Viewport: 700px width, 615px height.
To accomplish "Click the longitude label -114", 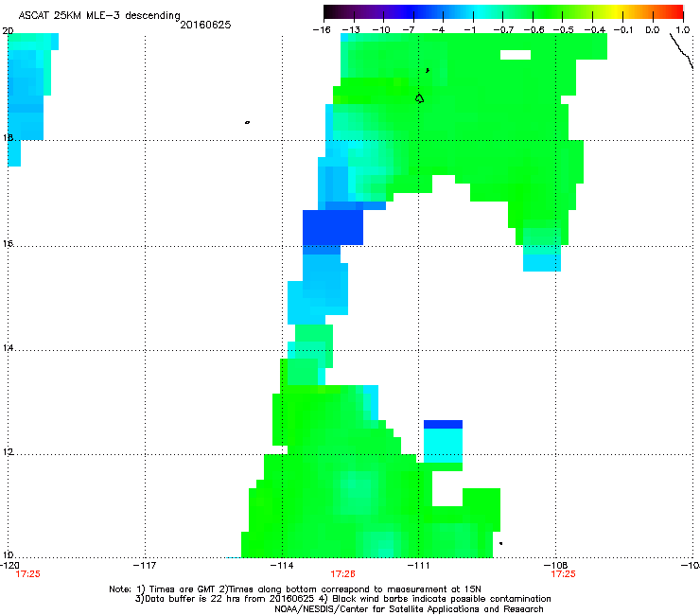I will [282, 566].
